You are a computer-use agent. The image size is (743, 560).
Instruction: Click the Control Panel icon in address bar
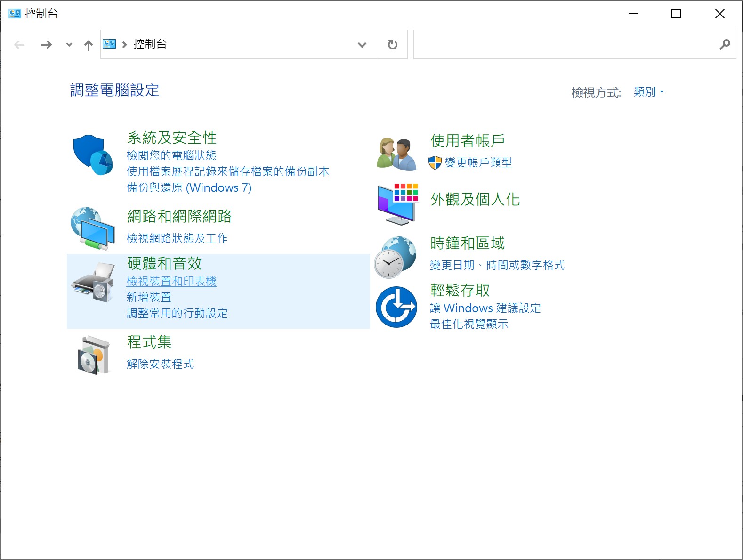[109, 44]
